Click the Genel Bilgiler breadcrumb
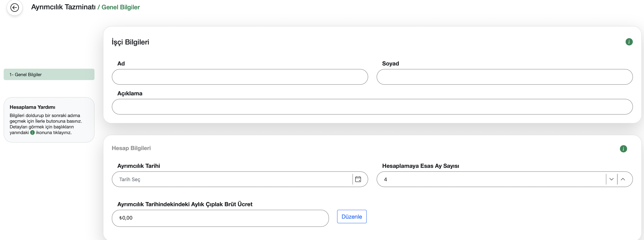 coord(120,7)
